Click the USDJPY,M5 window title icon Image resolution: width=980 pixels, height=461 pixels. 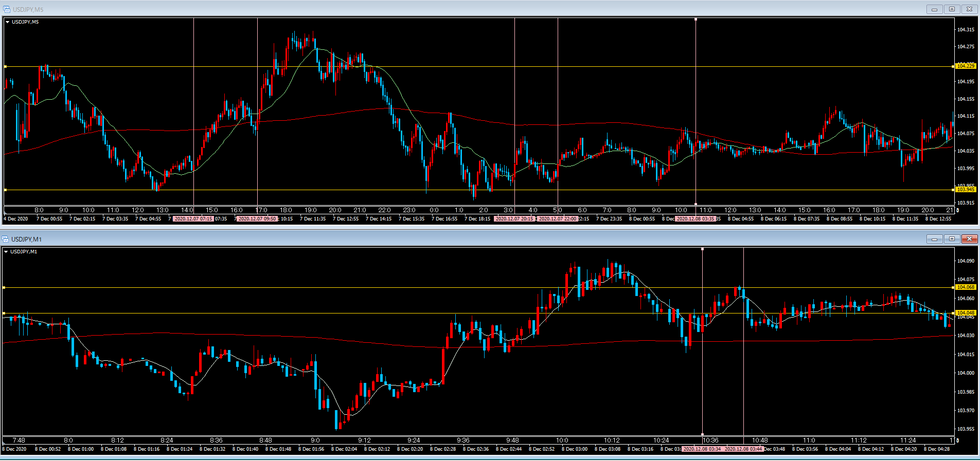coord(6,9)
